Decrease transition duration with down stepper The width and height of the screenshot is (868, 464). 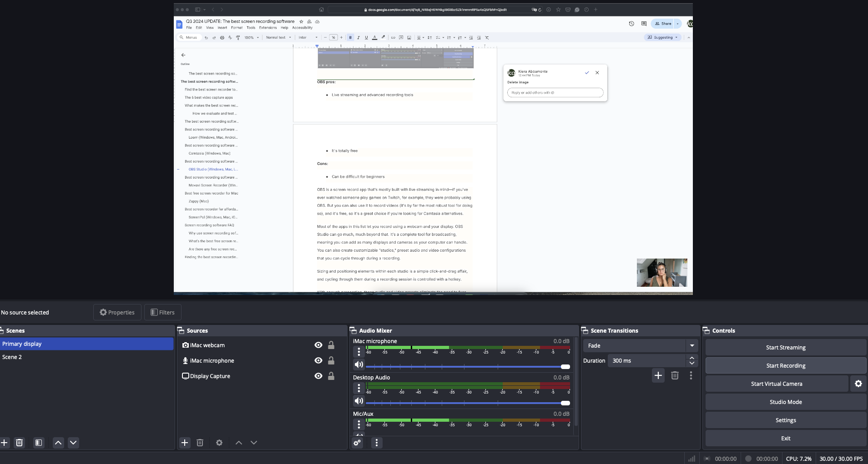pyautogui.click(x=692, y=364)
